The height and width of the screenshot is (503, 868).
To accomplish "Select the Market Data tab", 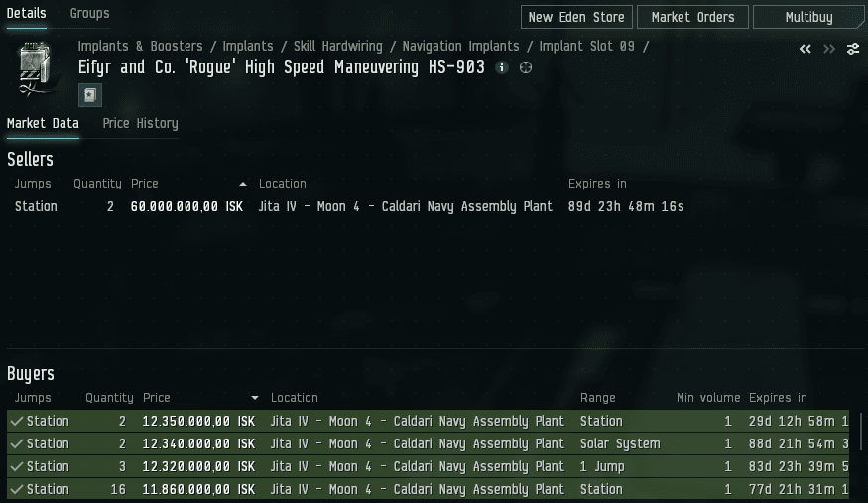I will (43, 123).
